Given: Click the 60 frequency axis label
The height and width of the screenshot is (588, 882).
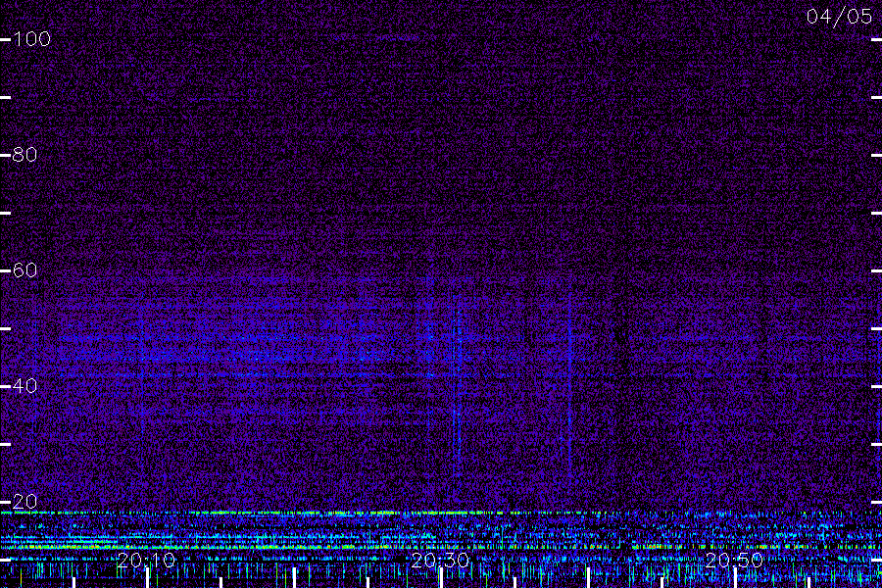Looking at the screenshot, I should tap(24, 270).
